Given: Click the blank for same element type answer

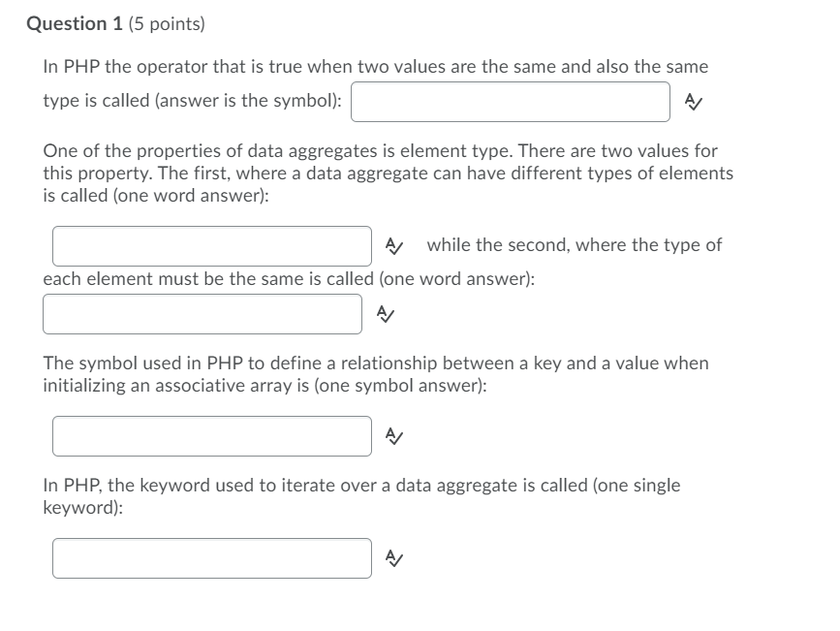Looking at the screenshot, I should click(x=202, y=312).
